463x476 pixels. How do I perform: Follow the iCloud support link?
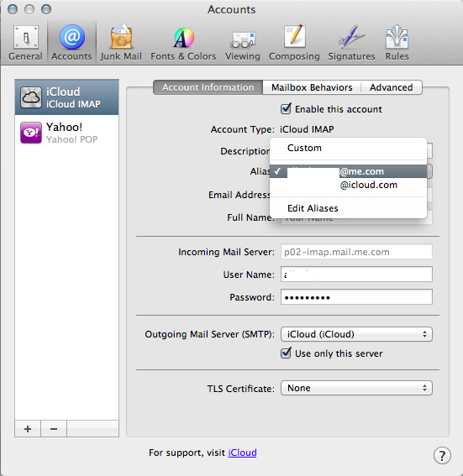(242, 452)
